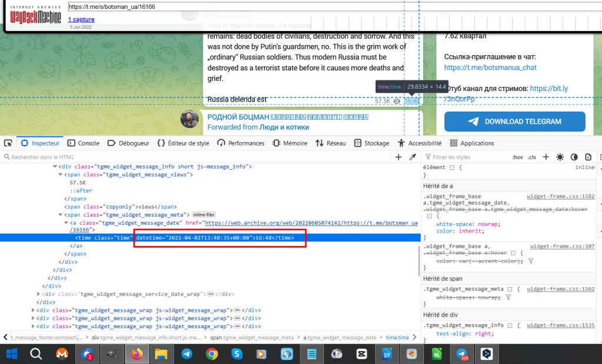Select the time class datetime row
Viewport: 602px width, 364px height.
210,238
